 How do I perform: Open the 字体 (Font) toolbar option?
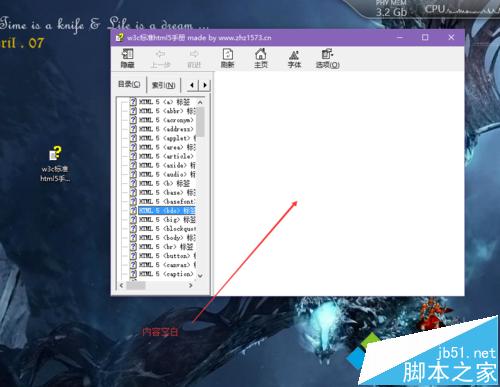tap(294, 58)
